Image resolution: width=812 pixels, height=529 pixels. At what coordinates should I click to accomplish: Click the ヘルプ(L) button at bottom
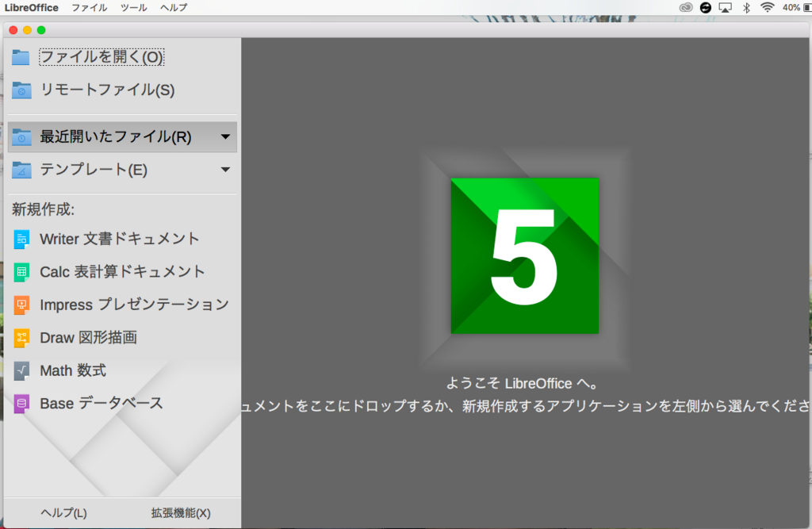(x=63, y=513)
